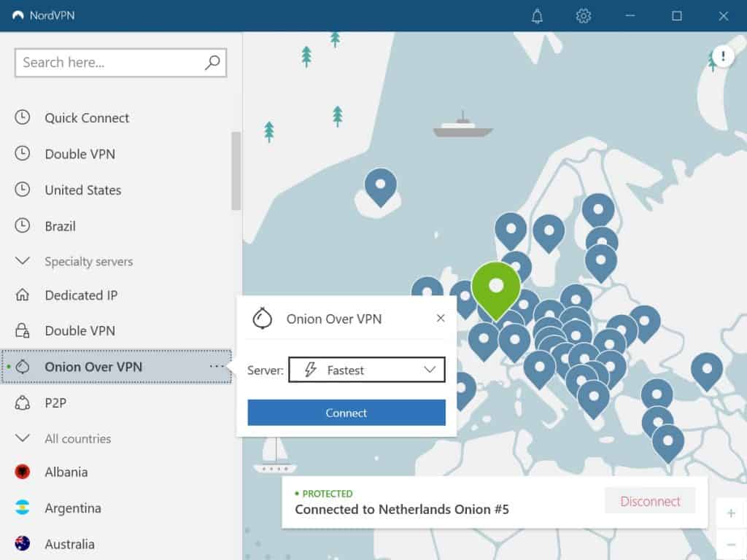747x560 pixels.
Task: Choose United States in recent list
Action: point(82,190)
